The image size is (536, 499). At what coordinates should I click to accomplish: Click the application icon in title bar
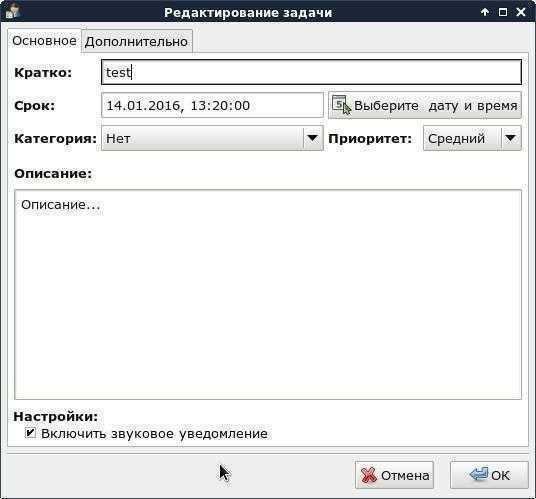(11, 11)
